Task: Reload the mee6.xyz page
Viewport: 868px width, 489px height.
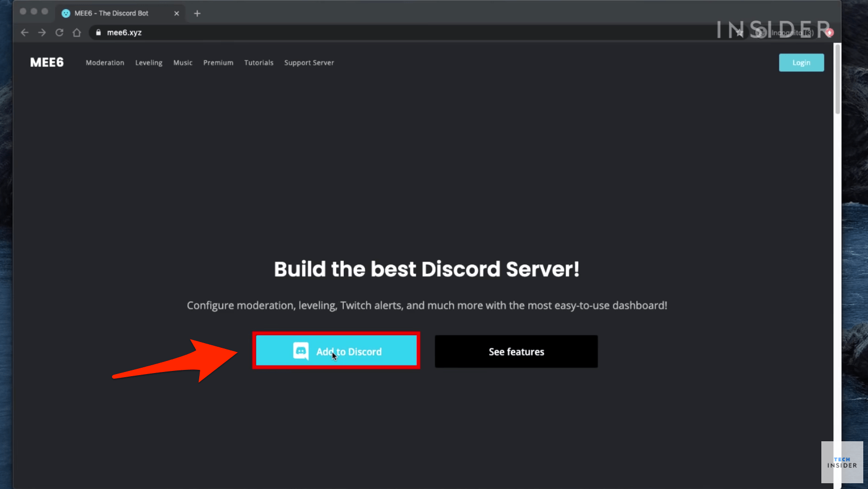Action: (x=59, y=33)
